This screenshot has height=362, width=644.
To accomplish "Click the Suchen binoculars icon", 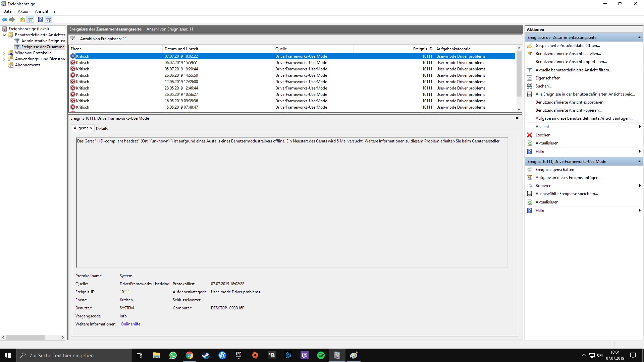I will (530, 86).
